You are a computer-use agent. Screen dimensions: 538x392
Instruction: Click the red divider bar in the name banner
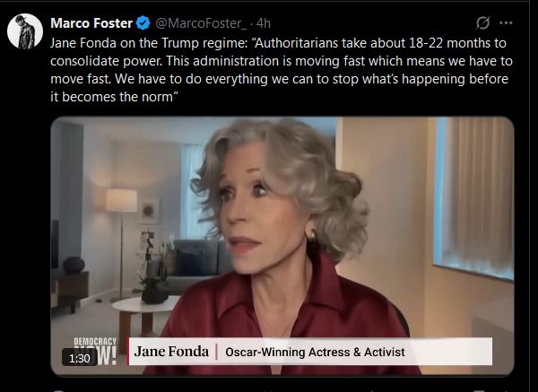tap(216, 352)
